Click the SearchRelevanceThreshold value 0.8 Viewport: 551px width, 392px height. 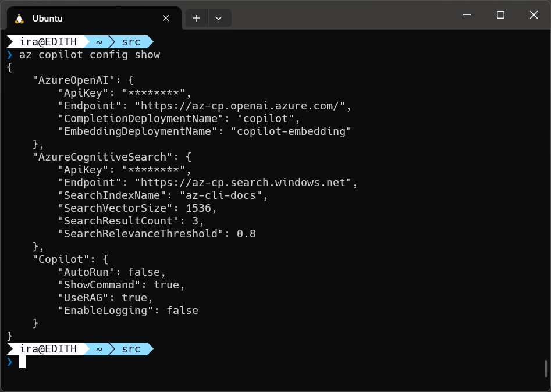pos(246,234)
